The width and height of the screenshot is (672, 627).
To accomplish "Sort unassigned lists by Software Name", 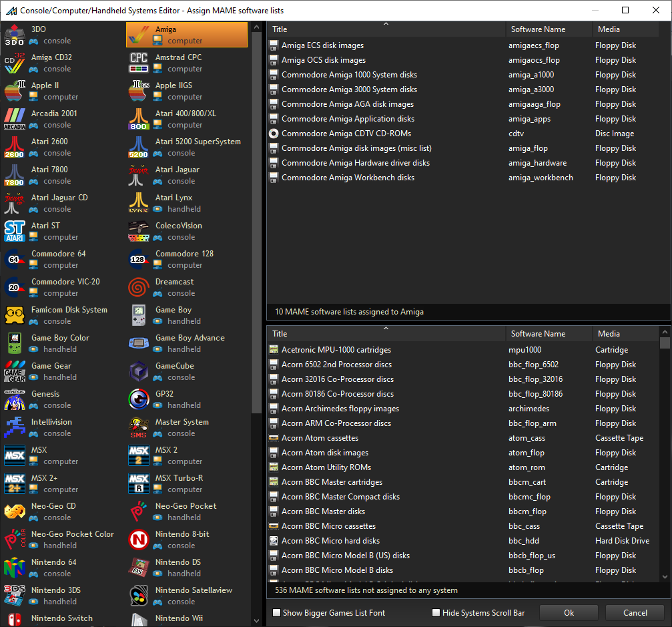I will click(549, 334).
